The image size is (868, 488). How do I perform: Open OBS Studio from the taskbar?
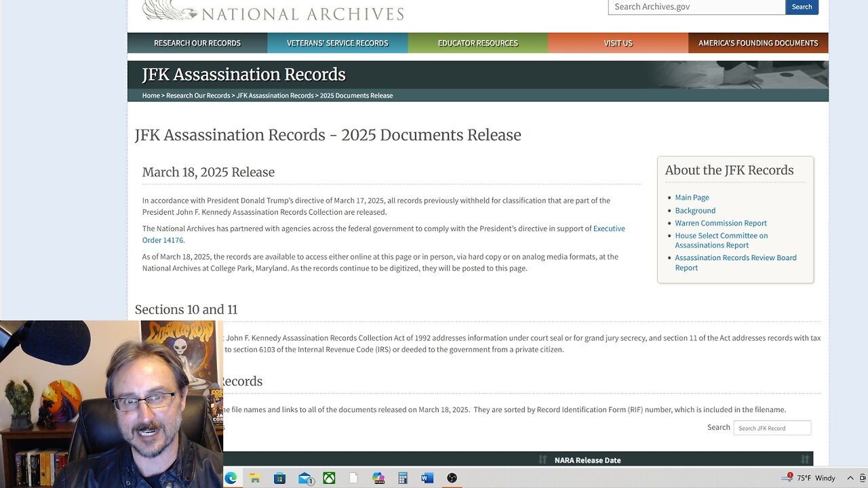click(x=452, y=478)
